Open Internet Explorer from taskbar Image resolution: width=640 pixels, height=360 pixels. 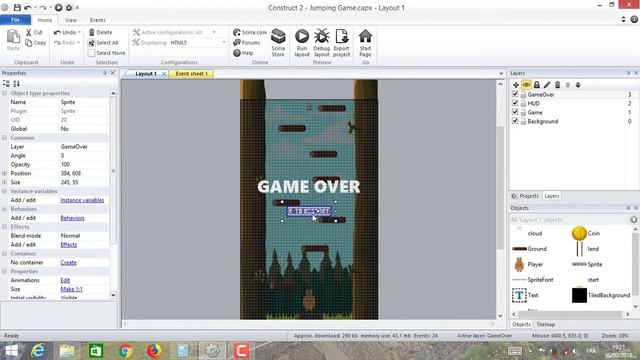point(38,351)
